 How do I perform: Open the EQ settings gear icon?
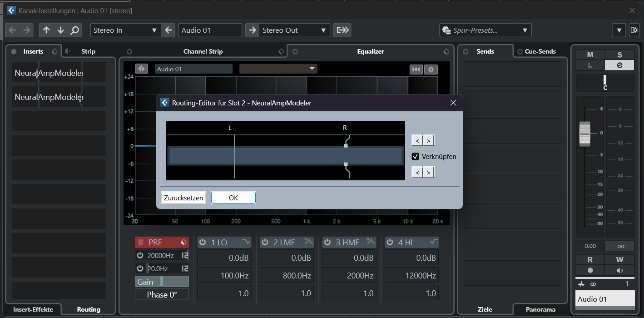click(x=431, y=70)
